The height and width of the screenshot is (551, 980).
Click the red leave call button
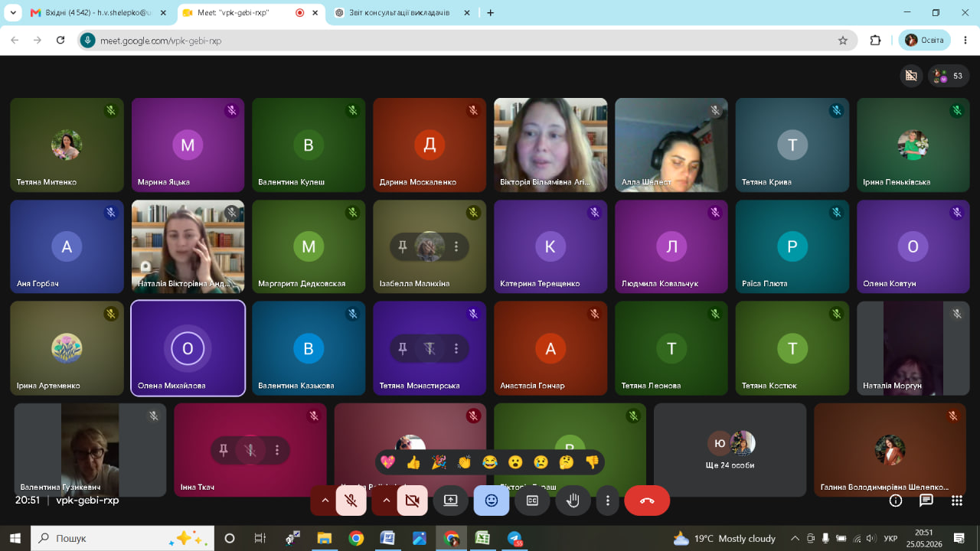point(647,500)
